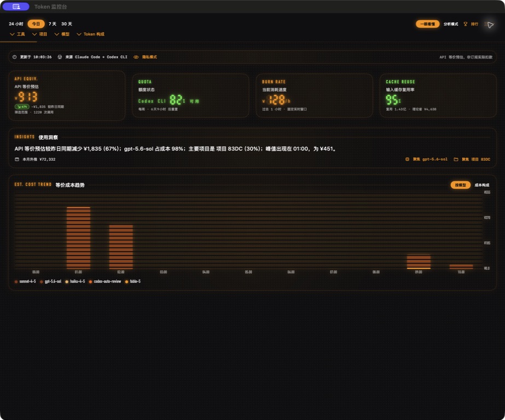This screenshot has height=420, width=505.
Task: Click the API 等价预估,非订阅实际扣款 note
Action: (466, 57)
